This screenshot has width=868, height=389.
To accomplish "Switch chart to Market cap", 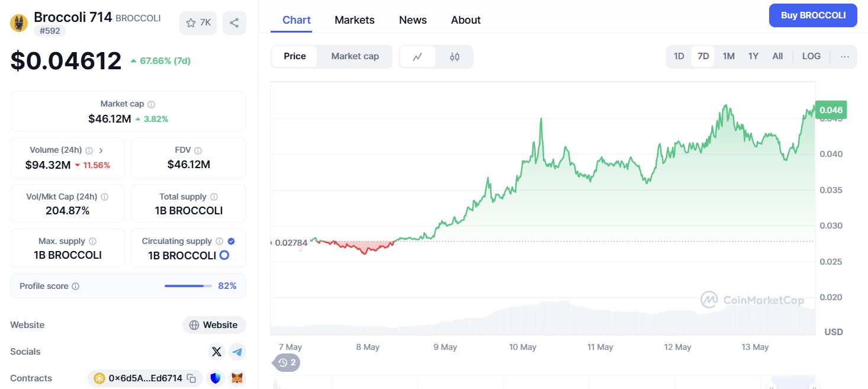I will click(355, 56).
